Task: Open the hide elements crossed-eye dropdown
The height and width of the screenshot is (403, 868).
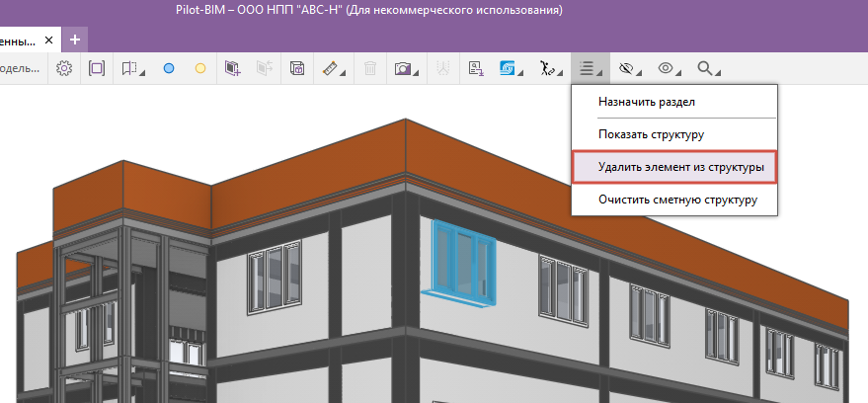Action: tap(629, 68)
